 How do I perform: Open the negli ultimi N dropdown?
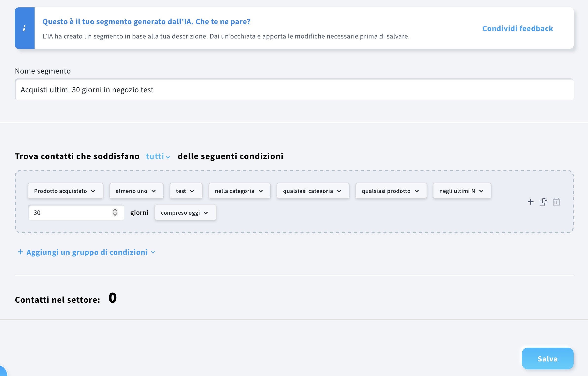click(462, 191)
